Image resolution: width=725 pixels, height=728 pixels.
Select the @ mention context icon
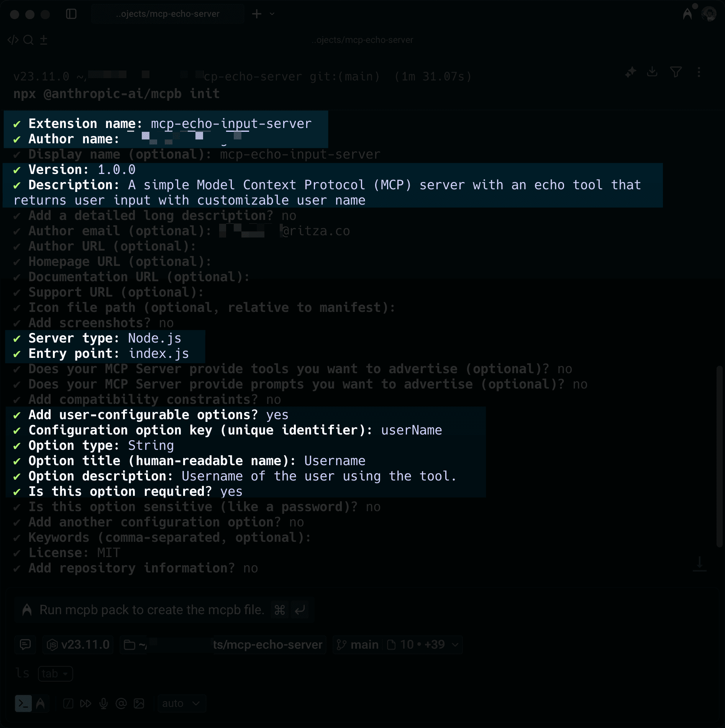pyautogui.click(x=121, y=703)
